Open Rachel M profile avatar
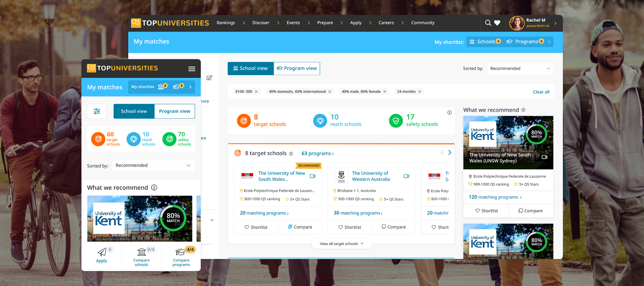 coord(517,23)
